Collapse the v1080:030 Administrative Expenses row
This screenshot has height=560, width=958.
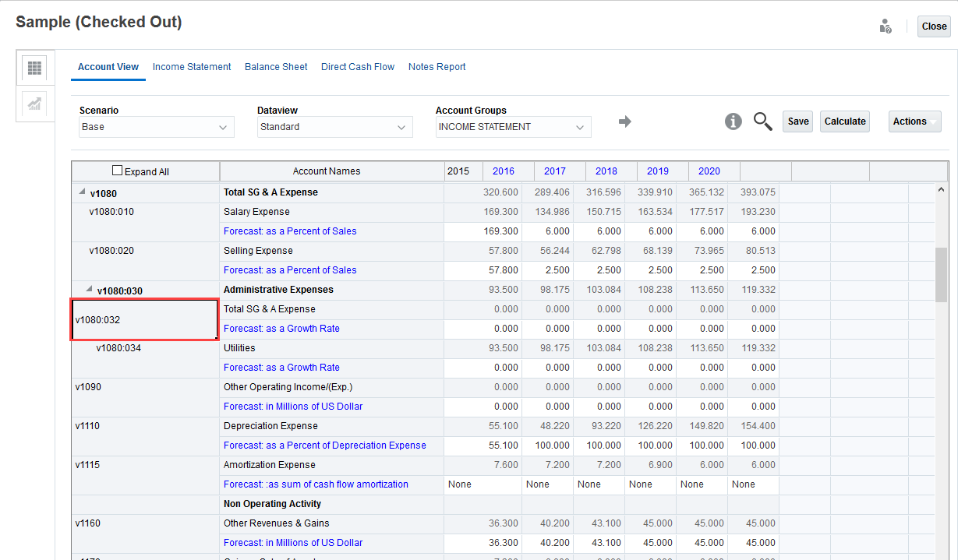(x=89, y=290)
